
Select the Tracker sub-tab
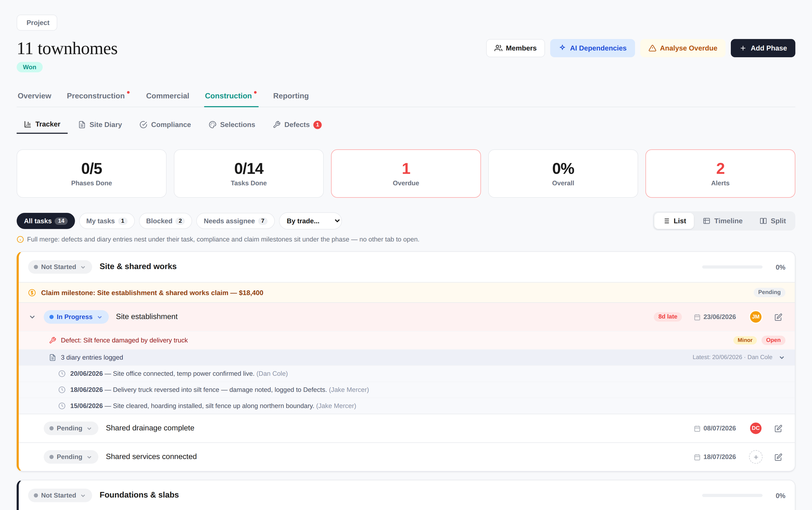click(42, 124)
